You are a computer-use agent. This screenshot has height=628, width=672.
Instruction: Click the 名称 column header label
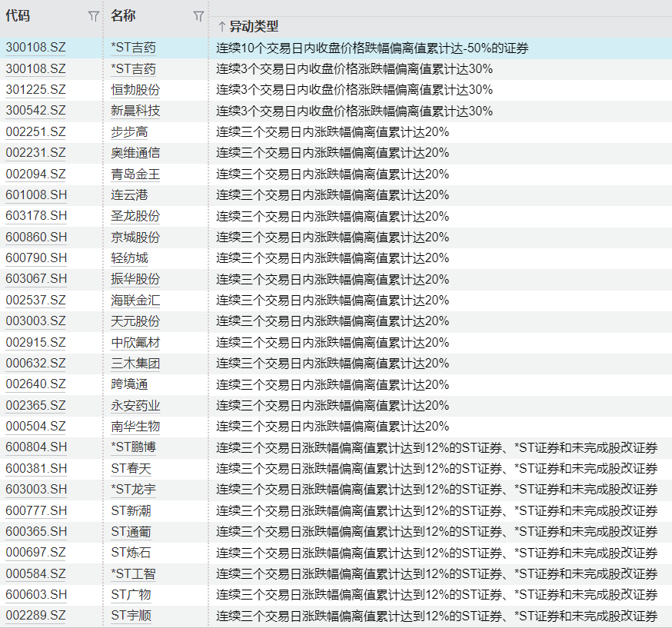pyautogui.click(x=123, y=16)
